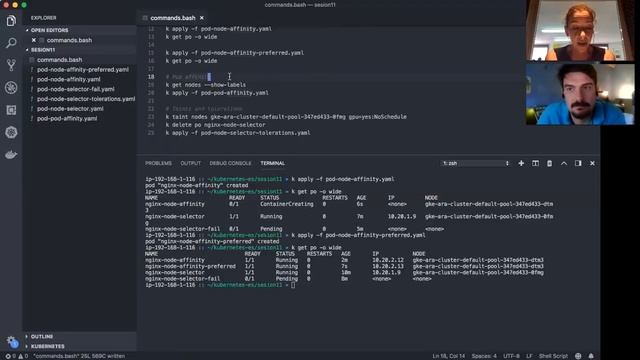Open the Extensions view icon

11,110
